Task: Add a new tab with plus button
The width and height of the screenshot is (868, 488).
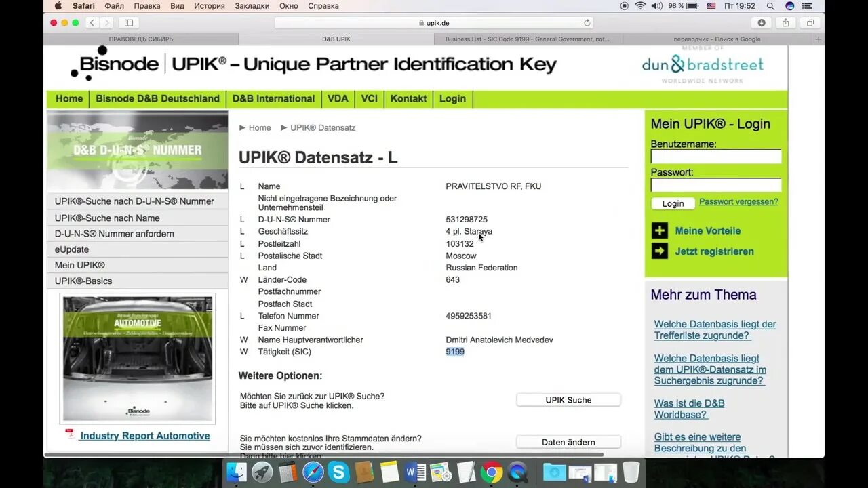Action: click(x=818, y=39)
